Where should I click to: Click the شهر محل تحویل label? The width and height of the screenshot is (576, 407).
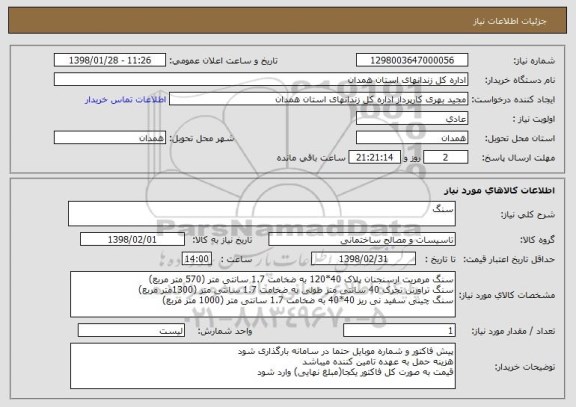click(202, 138)
